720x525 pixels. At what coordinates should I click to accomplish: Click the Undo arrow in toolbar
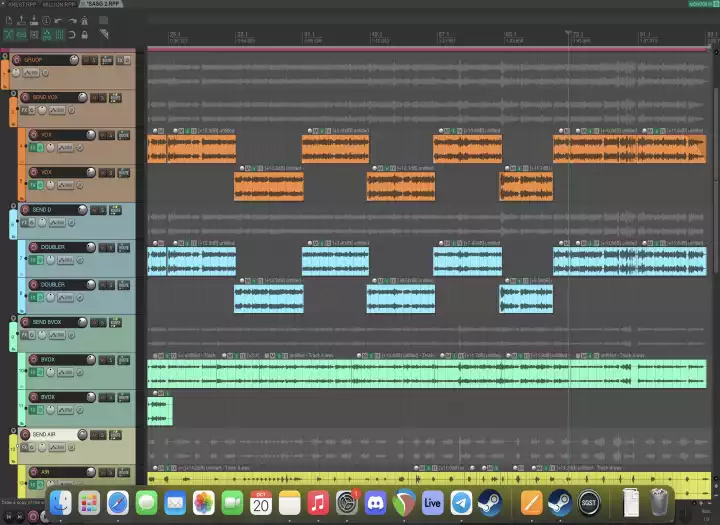[58, 20]
